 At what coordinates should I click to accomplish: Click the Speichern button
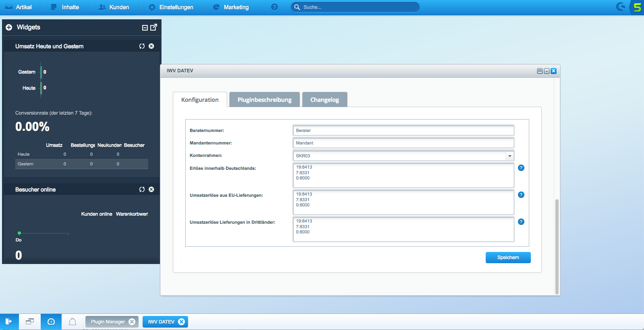point(508,258)
